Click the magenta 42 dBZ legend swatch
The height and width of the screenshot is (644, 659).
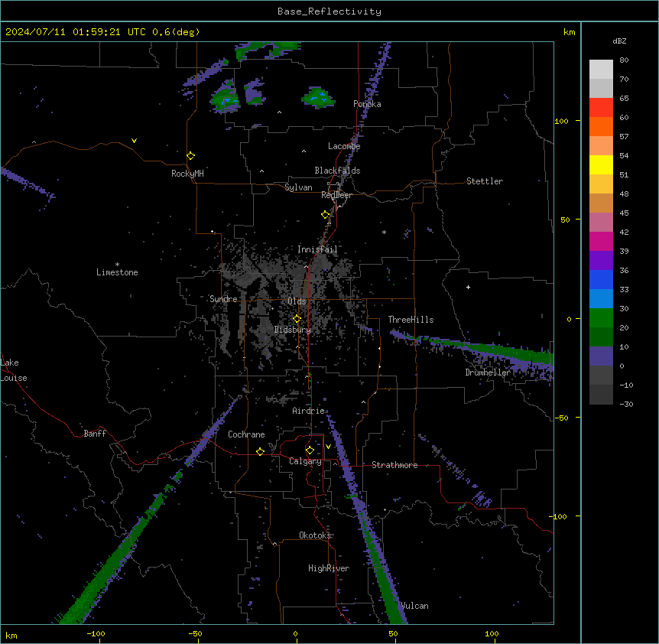601,241
